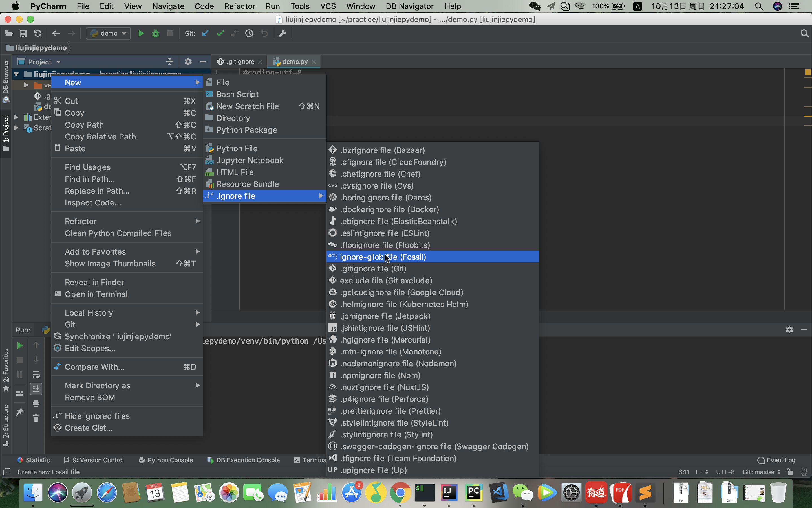Choose Directory in the New submenu
812x508 pixels.
265,118
